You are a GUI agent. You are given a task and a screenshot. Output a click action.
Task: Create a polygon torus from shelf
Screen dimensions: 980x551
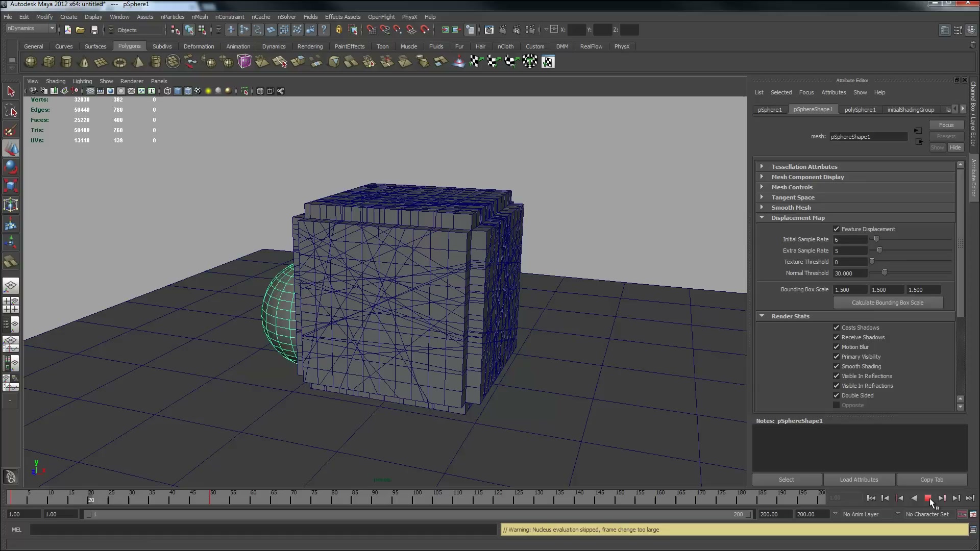pyautogui.click(x=119, y=62)
